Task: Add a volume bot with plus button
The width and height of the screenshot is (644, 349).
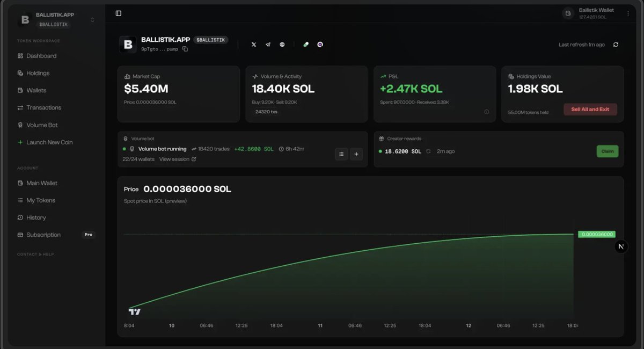Action: pos(356,154)
